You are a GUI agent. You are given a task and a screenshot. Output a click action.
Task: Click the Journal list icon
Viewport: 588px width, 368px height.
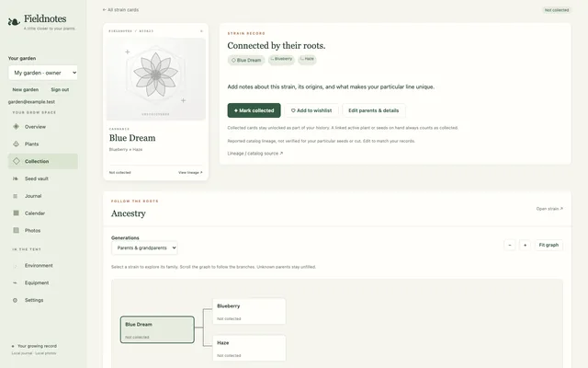coord(16,196)
